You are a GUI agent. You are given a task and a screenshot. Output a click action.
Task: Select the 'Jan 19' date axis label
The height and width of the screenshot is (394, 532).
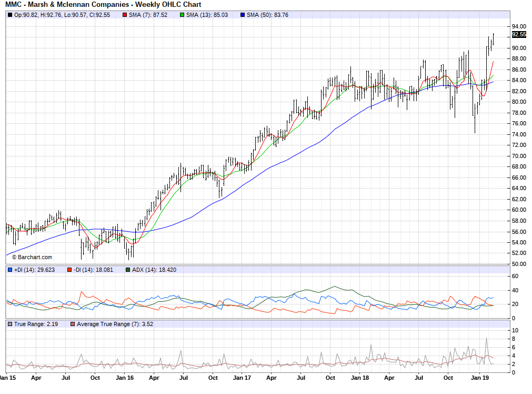tap(480, 378)
